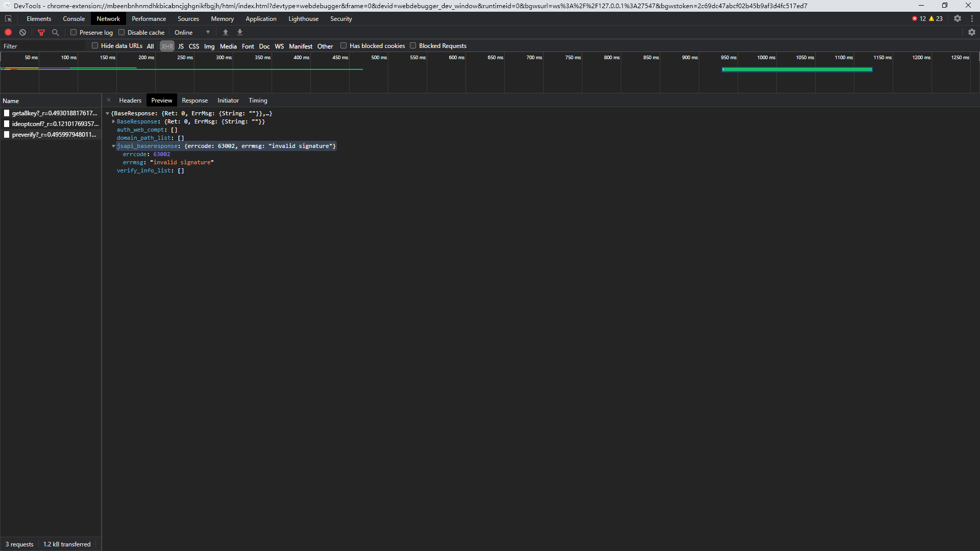Viewport: 980px width, 551px height.
Task: Select the JS filter type
Action: click(181, 46)
